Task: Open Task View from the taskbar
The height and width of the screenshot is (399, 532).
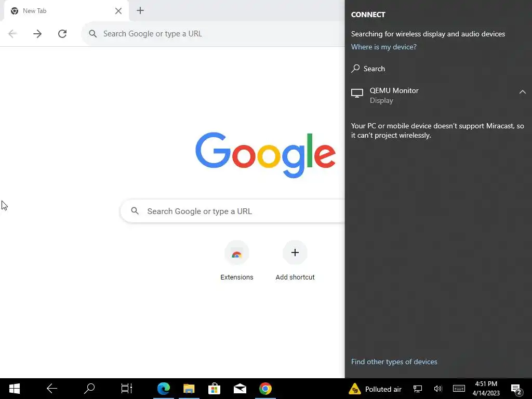Action: 126,389
